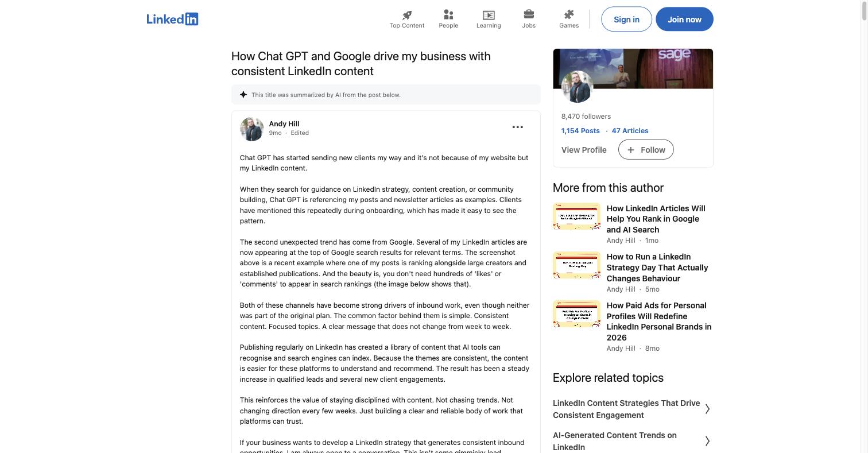868x453 pixels.
Task: Open the 1,154 Posts link
Action: [x=580, y=130]
